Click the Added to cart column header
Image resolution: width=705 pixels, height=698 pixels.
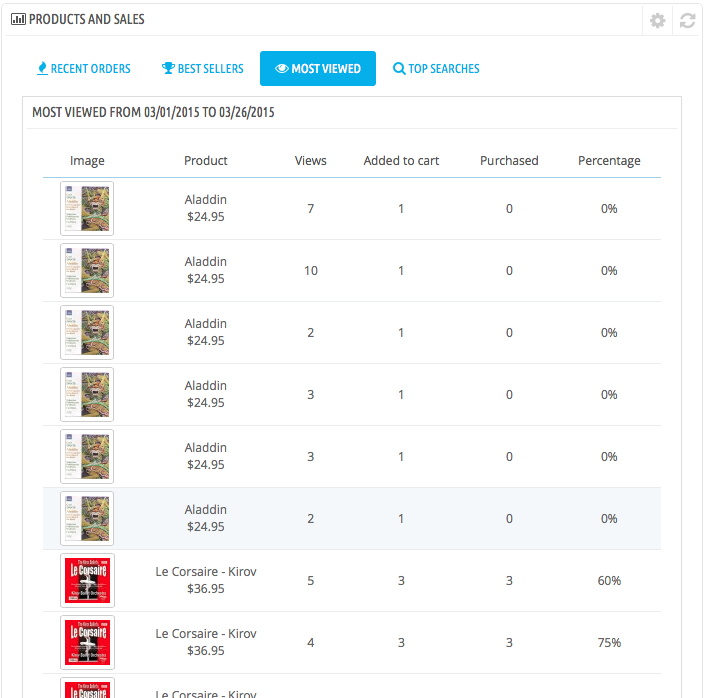[401, 161]
